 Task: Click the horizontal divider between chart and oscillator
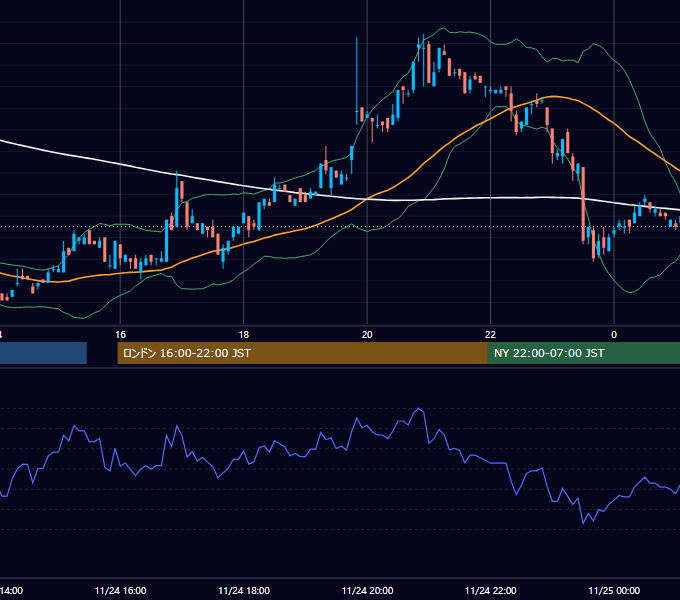click(x=340, y=368)
